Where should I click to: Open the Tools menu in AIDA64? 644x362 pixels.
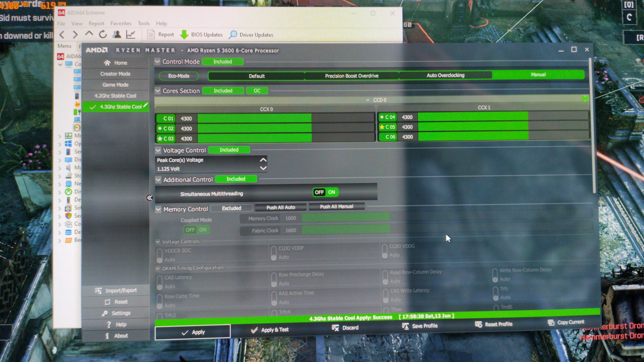point(144,23)
